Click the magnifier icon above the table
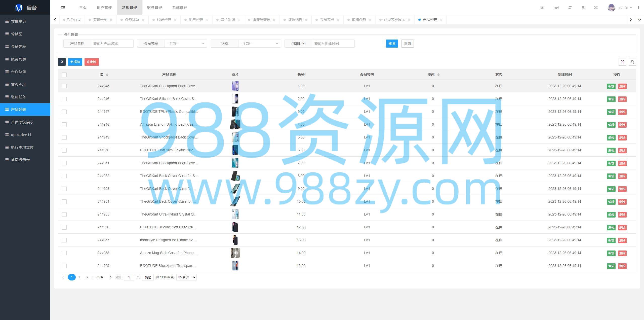Viewport: 644px width, 320px height. [x=632, y=62]
